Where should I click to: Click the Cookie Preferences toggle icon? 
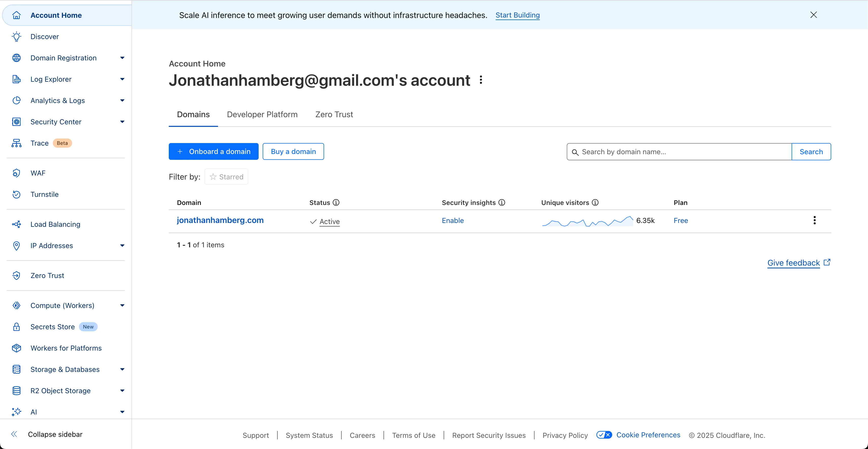point(604,435)
